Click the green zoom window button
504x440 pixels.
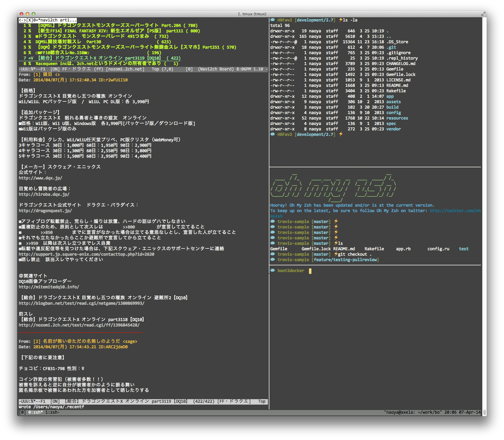coord(34,14)
